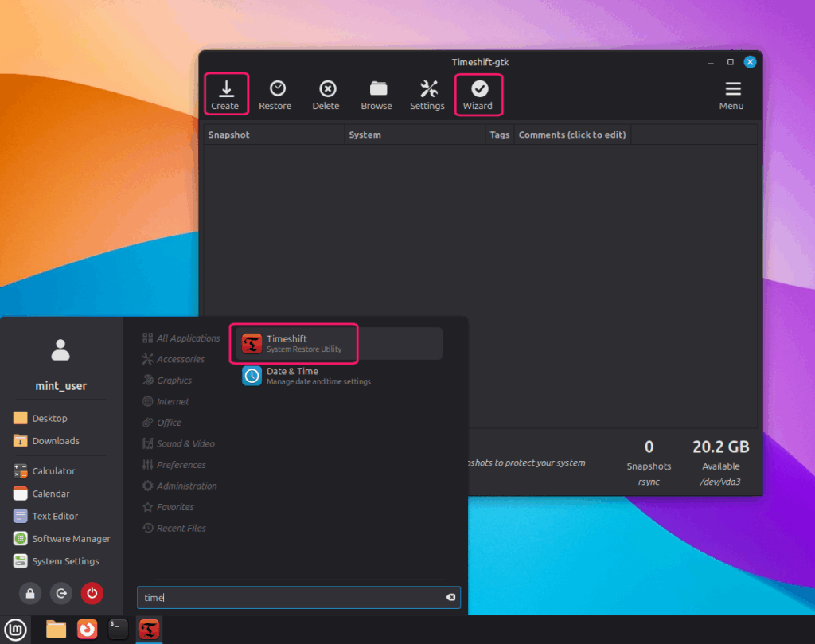Click the Create snapshot toolbar button
The image size is (815, 644).
pos(225,95)
